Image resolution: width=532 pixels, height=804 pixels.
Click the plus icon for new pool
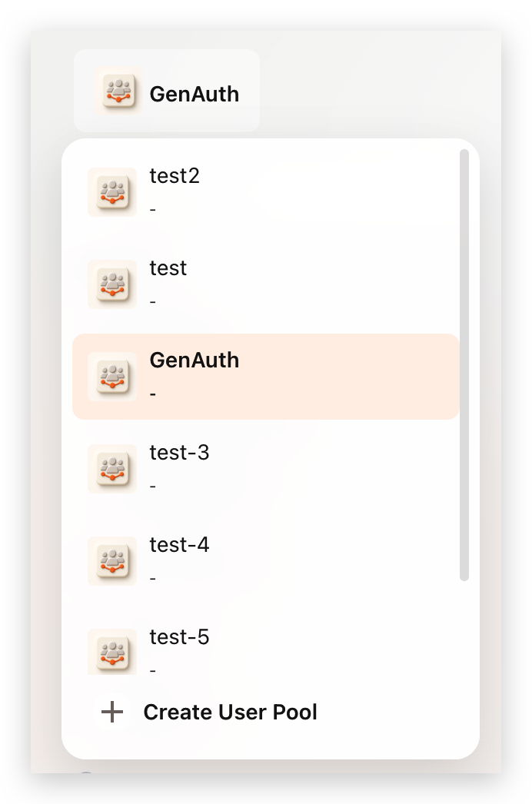coord(111,713)
